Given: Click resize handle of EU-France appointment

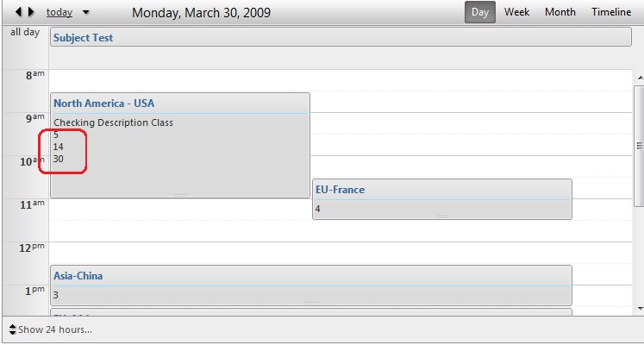Looking at the screenshot, I should [x=442, y=216].
